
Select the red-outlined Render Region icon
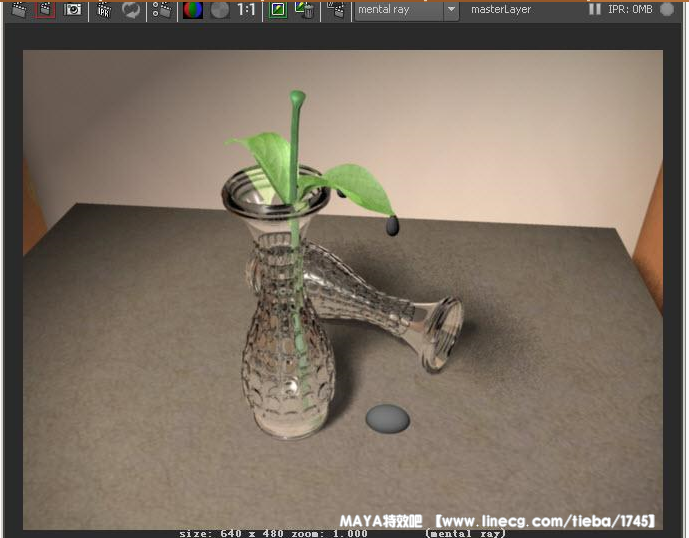[45, 10]
